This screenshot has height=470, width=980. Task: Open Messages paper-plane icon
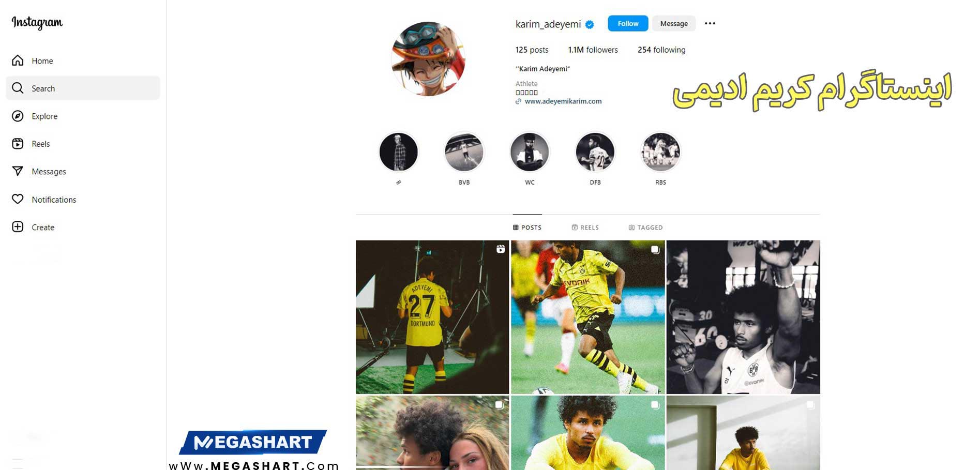(x=18, y=171)
